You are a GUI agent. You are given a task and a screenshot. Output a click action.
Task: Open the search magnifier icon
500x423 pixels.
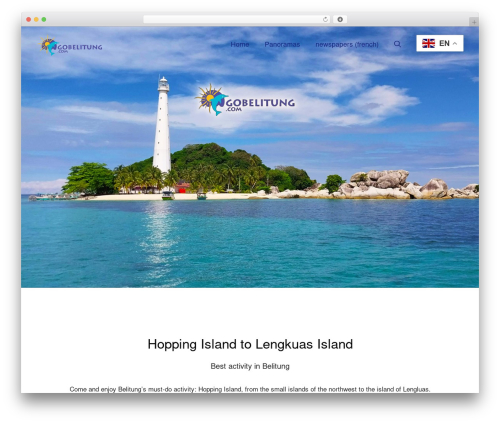[x=397, y=44]
